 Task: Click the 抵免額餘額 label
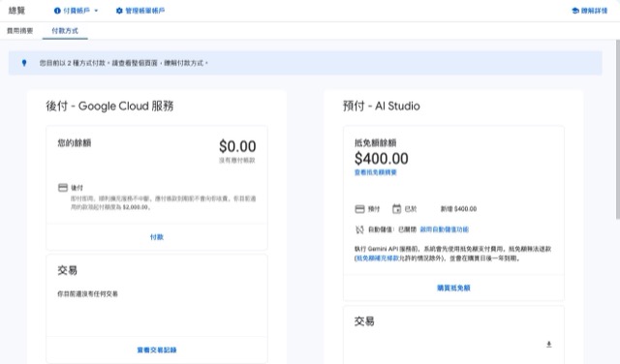[375, 142]
